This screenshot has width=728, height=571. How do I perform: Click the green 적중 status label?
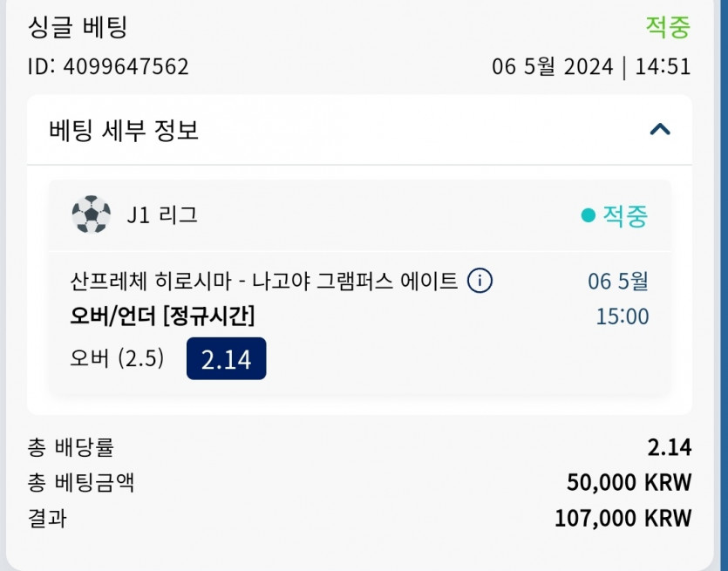(x=668, y=27)
